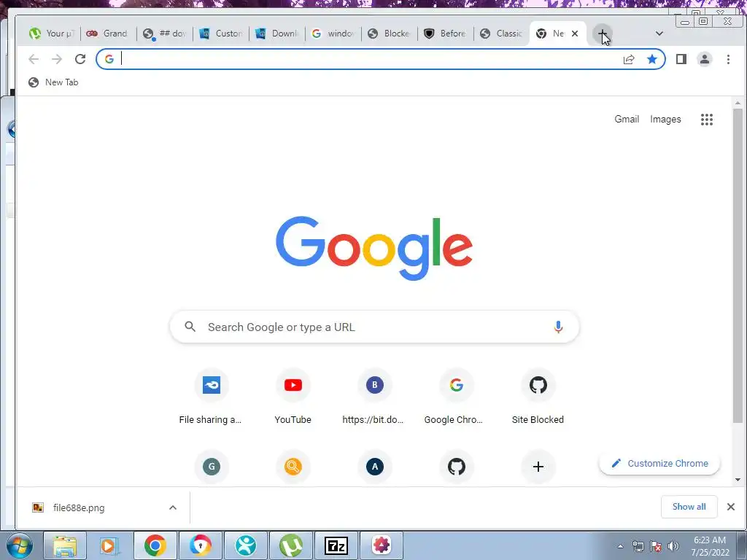
Task: Open the Chrome side panel
Action: coord(681,59)
